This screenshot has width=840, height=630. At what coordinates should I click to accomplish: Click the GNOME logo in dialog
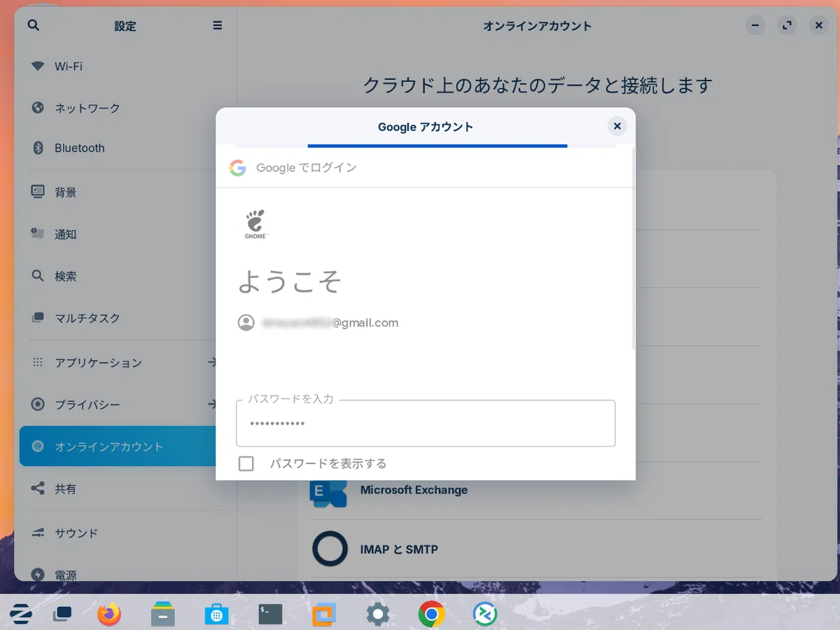point(255,224)
